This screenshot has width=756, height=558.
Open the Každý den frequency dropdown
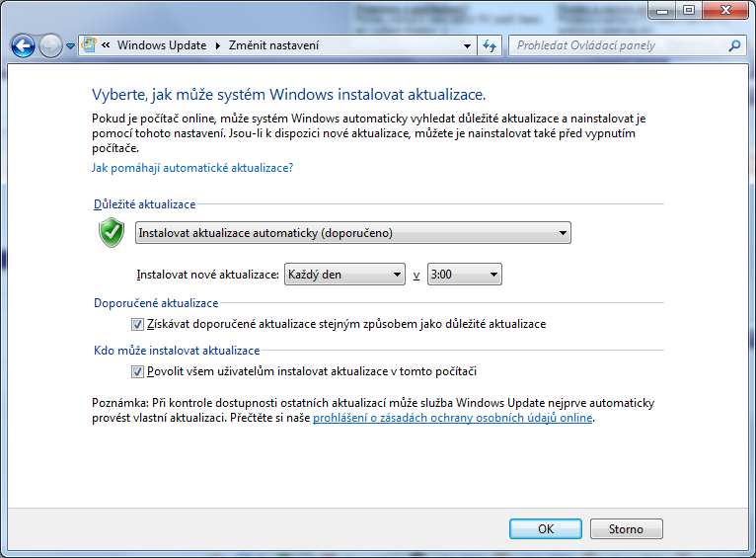(x=344, y=275)
